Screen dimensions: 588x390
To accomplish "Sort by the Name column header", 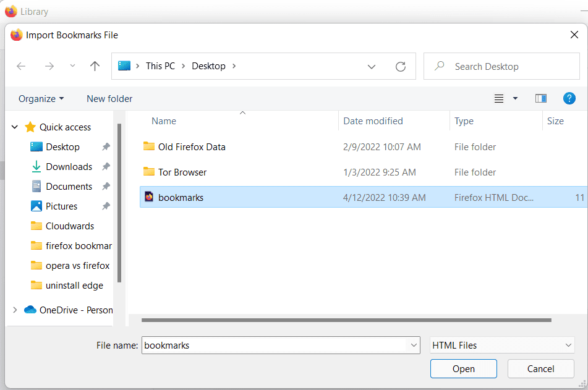I will point(163,121).
